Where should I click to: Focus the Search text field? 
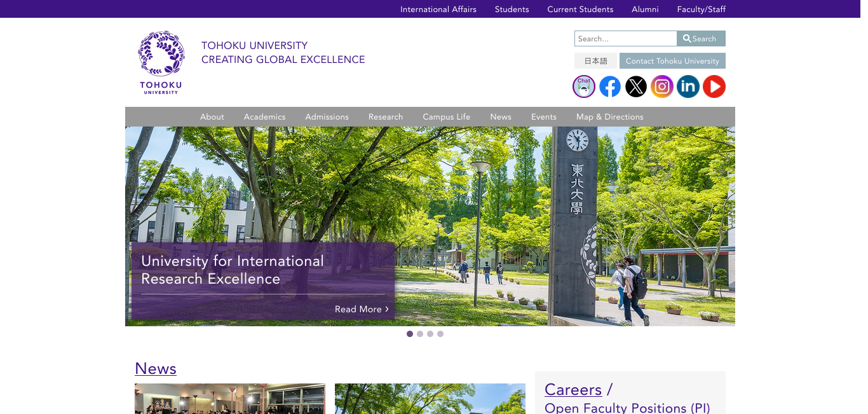point(626,39)
